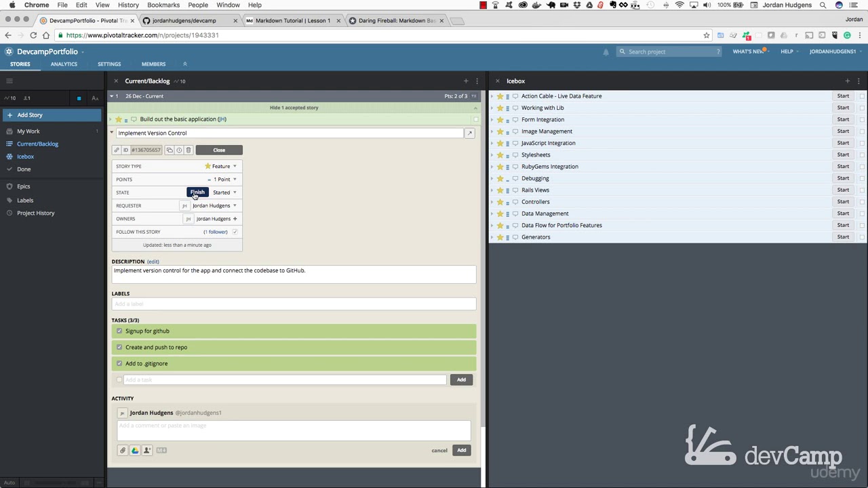868x488 pixels.
Task: Open the State Started dropdown
Action: tap(224, 192)
